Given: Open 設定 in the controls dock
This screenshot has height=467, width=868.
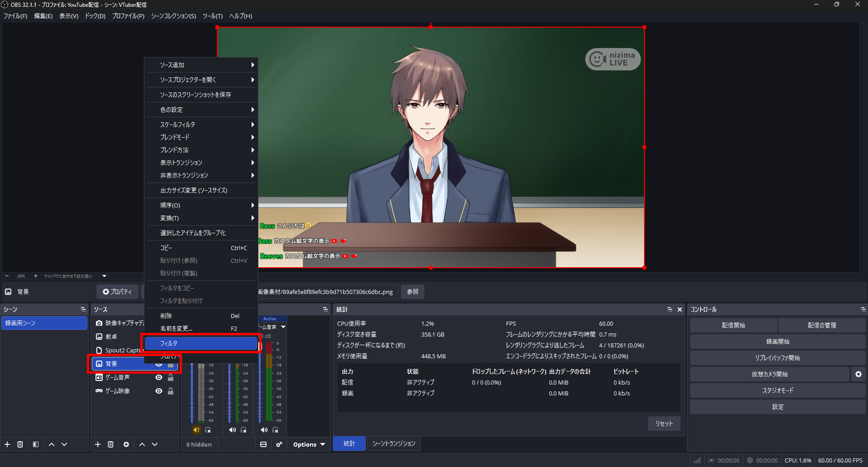Looking at the screenshot, I should click(x=777, y=407).
